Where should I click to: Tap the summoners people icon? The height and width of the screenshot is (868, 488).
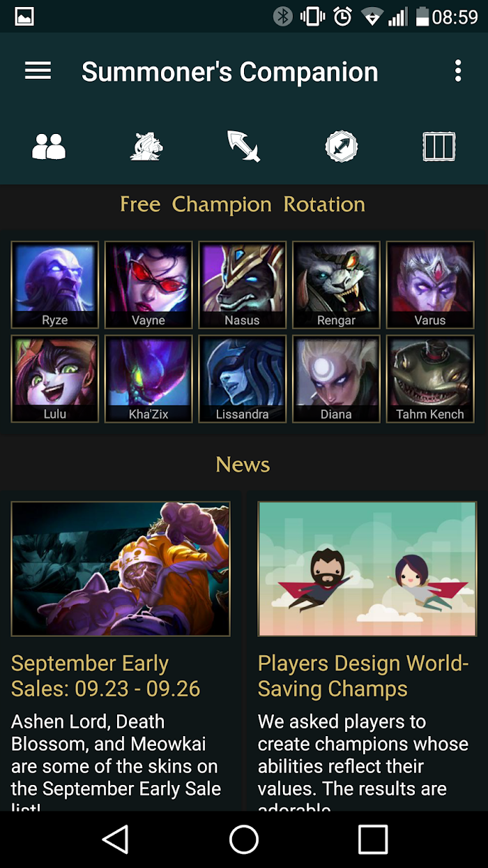tap(49, 147)
